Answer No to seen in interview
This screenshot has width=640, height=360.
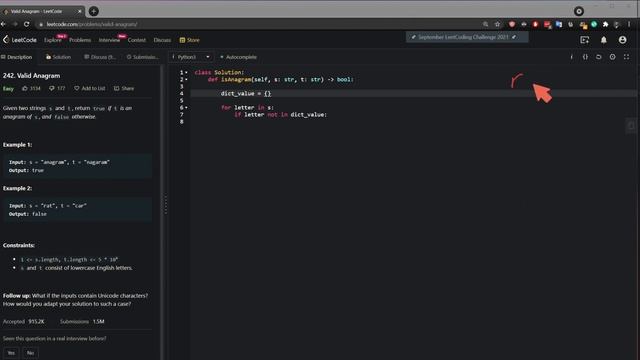[x=30, y=353]
